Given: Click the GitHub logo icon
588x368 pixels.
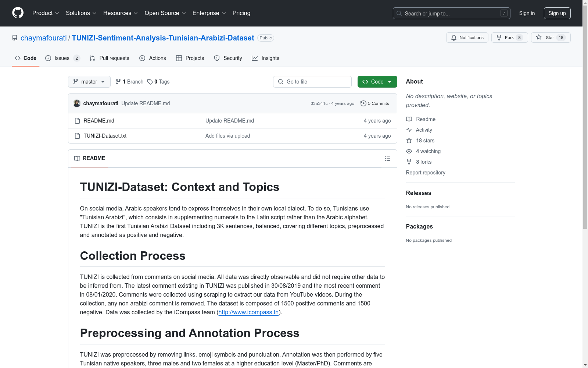Looking at the screenshot, I should (x=18, y=13).
